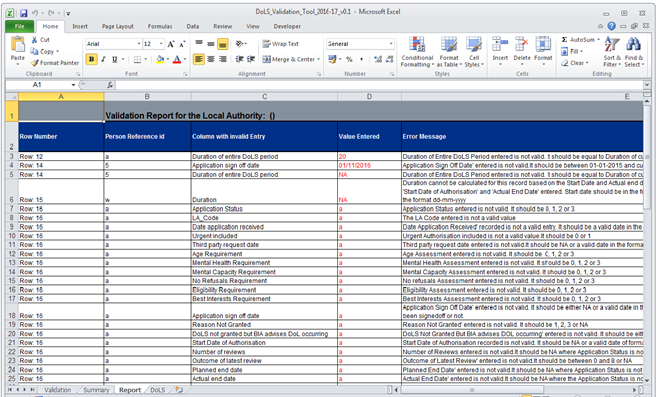Viewport: 657px width, 397px height.
Task: Click the Accounting Number Format icon
Action: tap(332, 60)
